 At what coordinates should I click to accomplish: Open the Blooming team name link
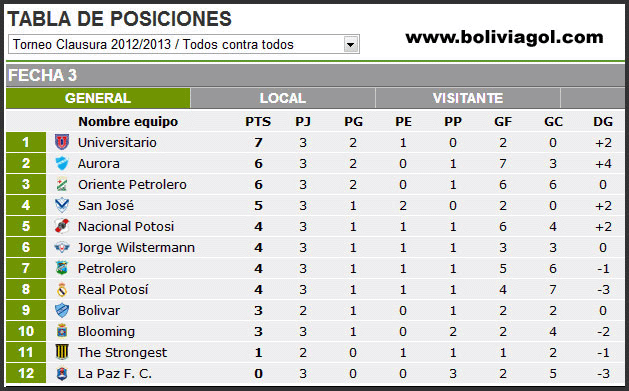[106, 332]
